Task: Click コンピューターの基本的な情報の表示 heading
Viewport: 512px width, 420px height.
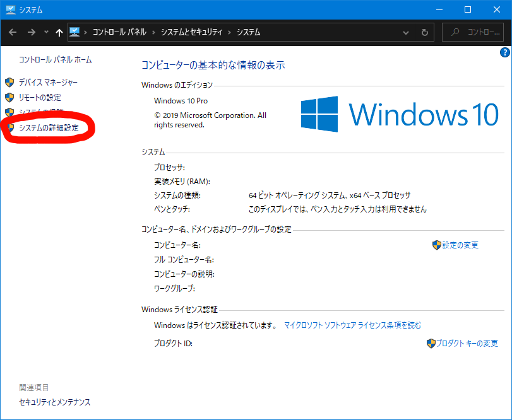Action: point(213,65)
